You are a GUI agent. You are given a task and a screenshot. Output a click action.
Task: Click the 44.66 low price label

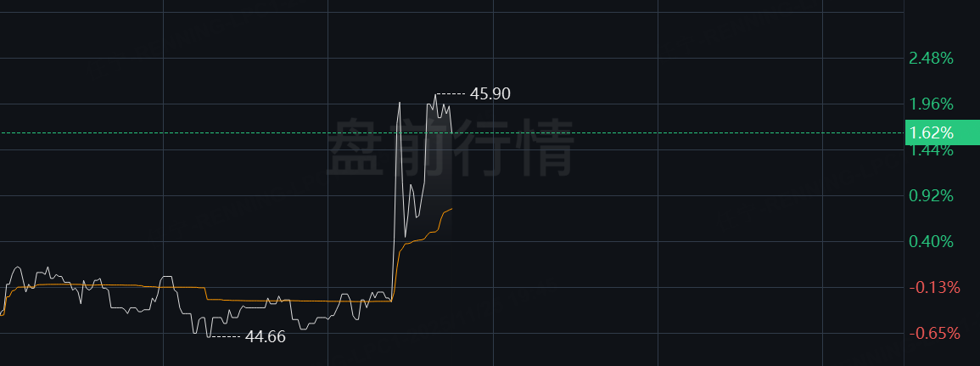point(265,336)
